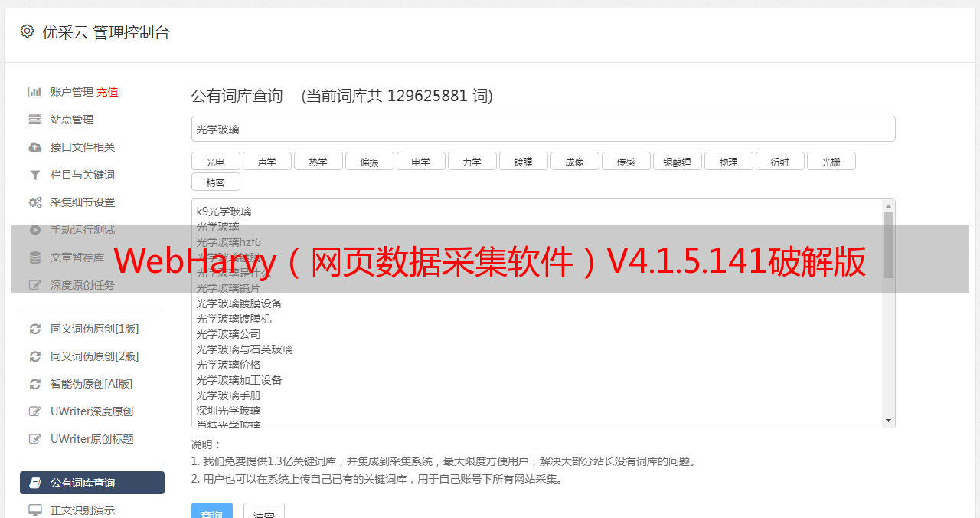
Task: Open the UWriter原创标题 menu item
Action: [92, 439]
